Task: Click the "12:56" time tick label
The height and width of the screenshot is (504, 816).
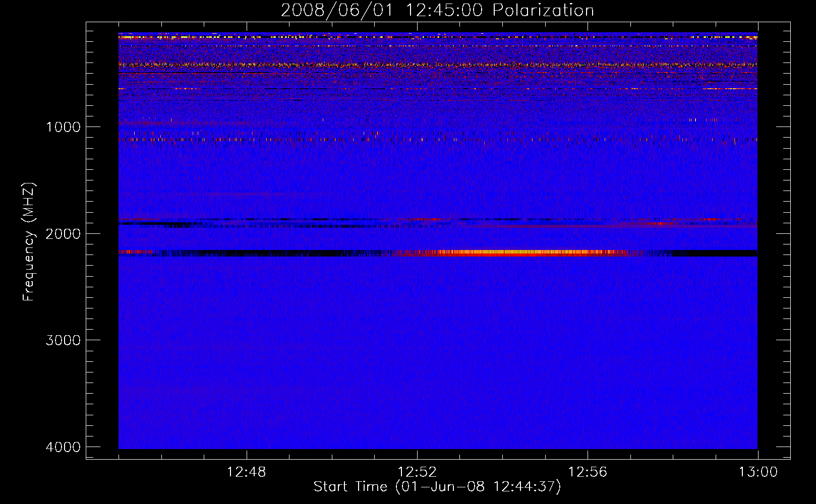Action: [x=588, y=472]
